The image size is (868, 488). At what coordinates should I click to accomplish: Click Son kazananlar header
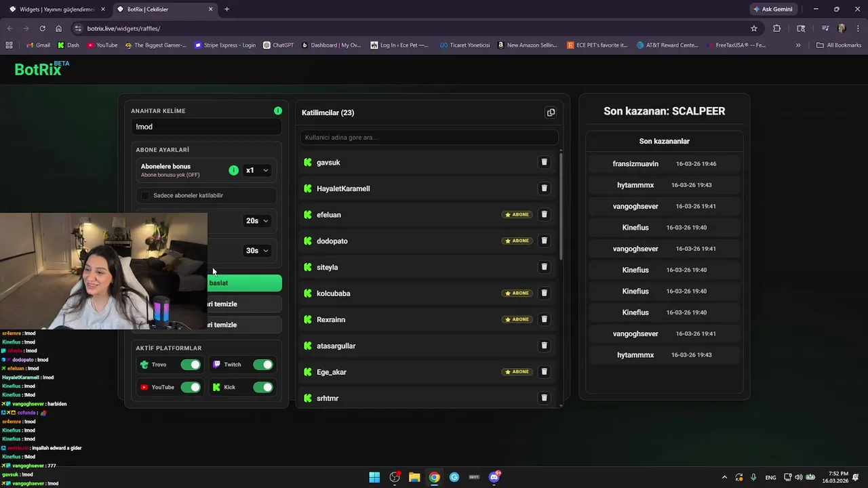click(665, 141)
